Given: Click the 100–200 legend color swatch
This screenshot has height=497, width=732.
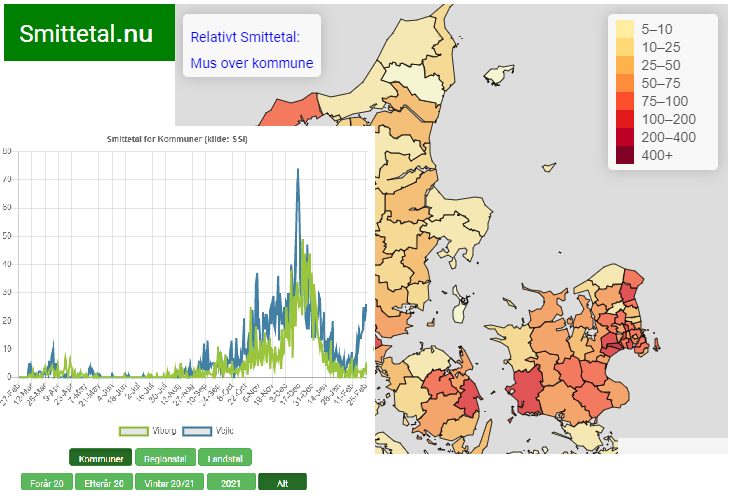Looking at the screenshot, I should [624, 119].
